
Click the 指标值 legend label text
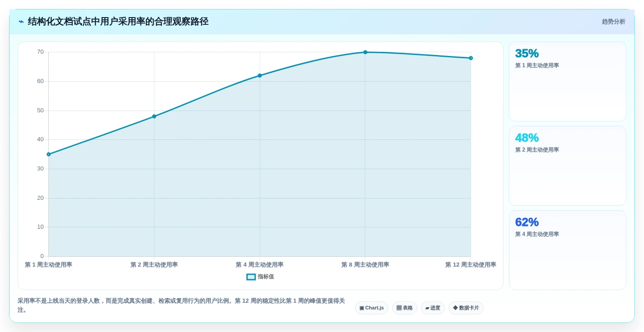point(266,277)
